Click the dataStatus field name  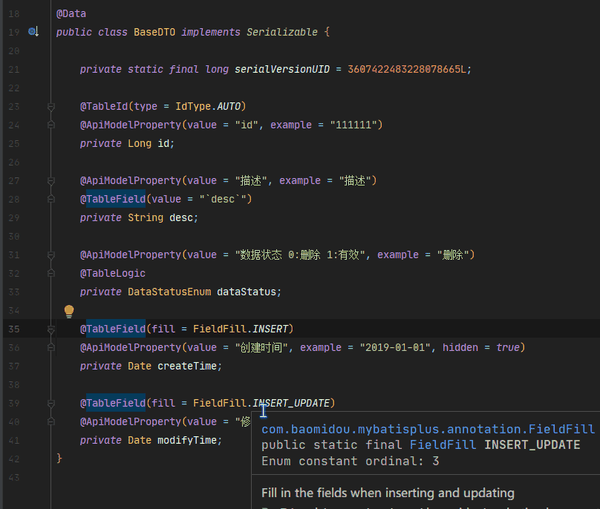(246, 292)
